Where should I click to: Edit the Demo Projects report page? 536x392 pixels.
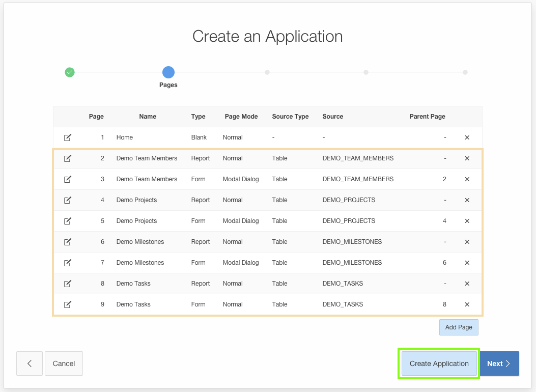(x=68, y=200)
